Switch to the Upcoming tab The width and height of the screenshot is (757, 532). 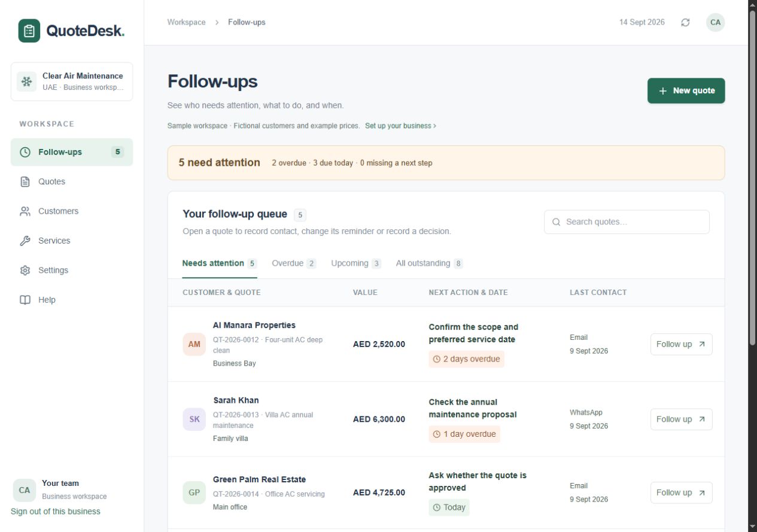356,263
